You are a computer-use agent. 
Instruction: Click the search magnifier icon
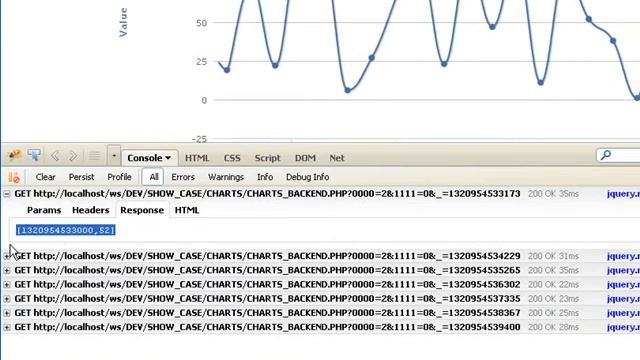[x=606, y=155]
